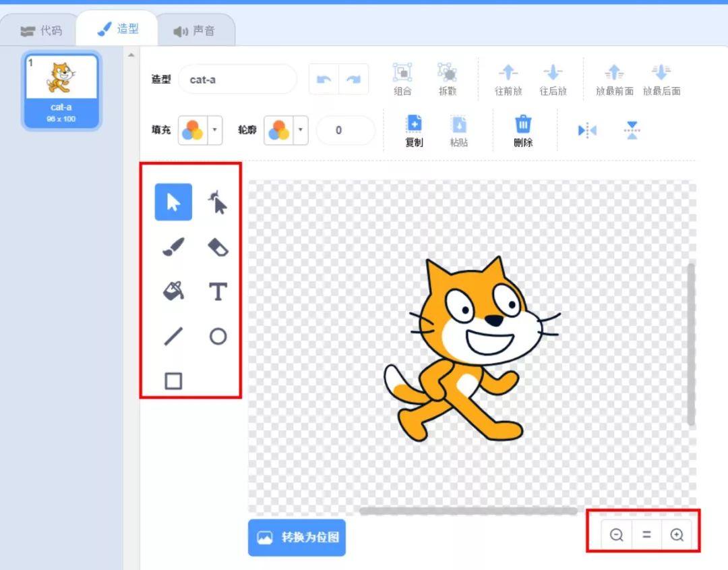This screenshot has width=728, height=570.
Task: Select the cat-a costume thumbnail
Action: point(61,90)
